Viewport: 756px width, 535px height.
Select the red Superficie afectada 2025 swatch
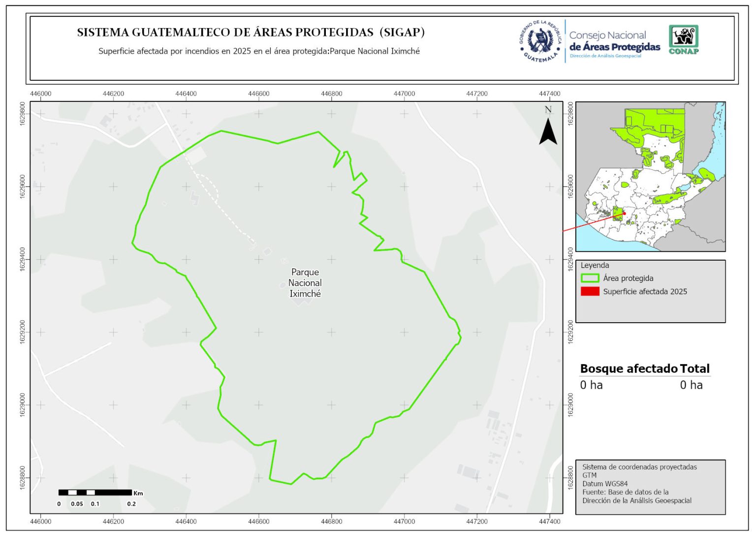590,292
